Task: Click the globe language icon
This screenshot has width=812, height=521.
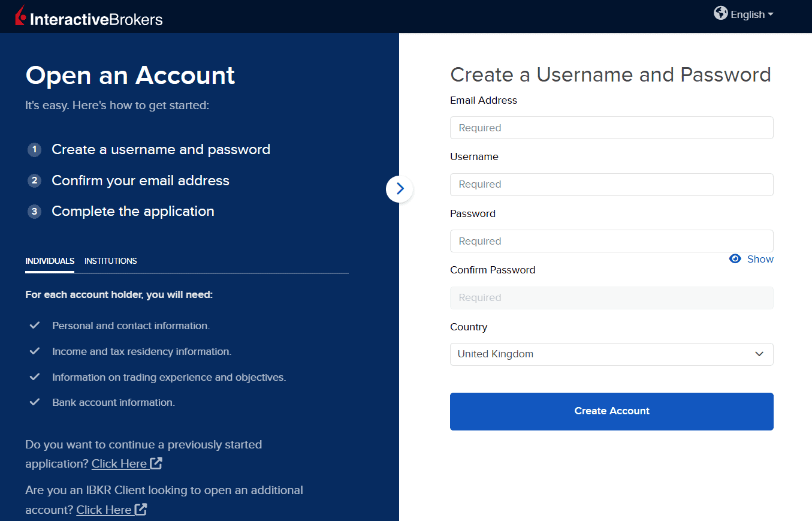Action: click(720, 13)
